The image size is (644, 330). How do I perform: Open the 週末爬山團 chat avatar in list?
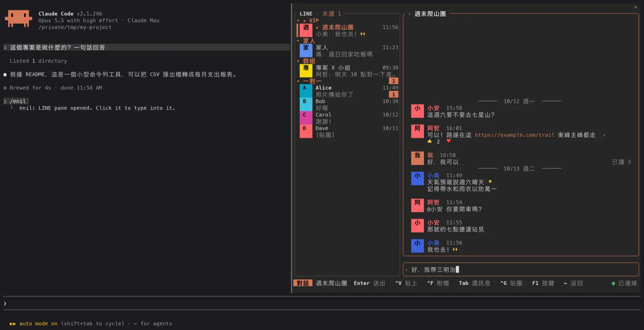(x=306, y=31)
